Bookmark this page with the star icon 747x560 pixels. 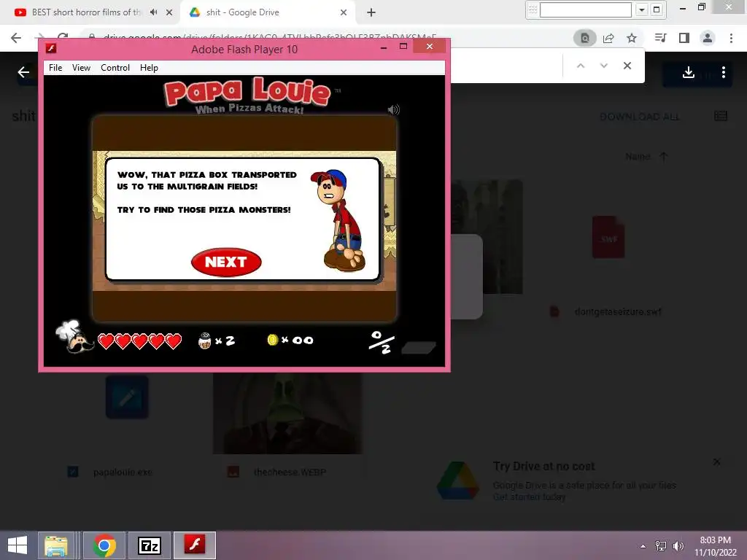pos(632,38)
